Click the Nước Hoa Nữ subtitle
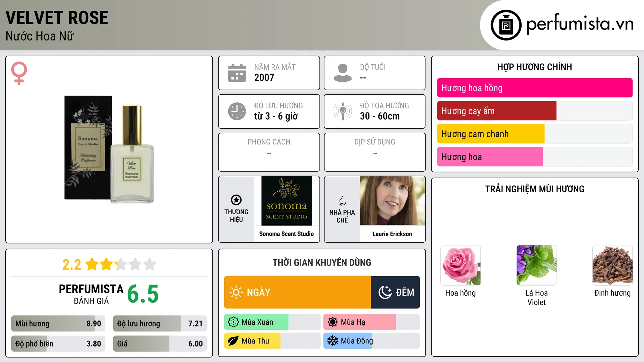Screen dimensions: 644x362 tap(40, 36)
